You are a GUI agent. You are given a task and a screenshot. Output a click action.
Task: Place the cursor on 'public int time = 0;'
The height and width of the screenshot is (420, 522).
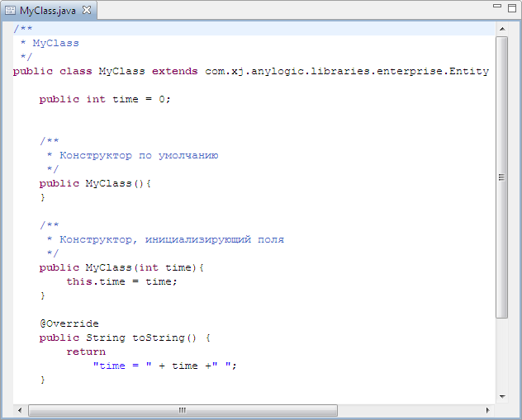[105, 99]
